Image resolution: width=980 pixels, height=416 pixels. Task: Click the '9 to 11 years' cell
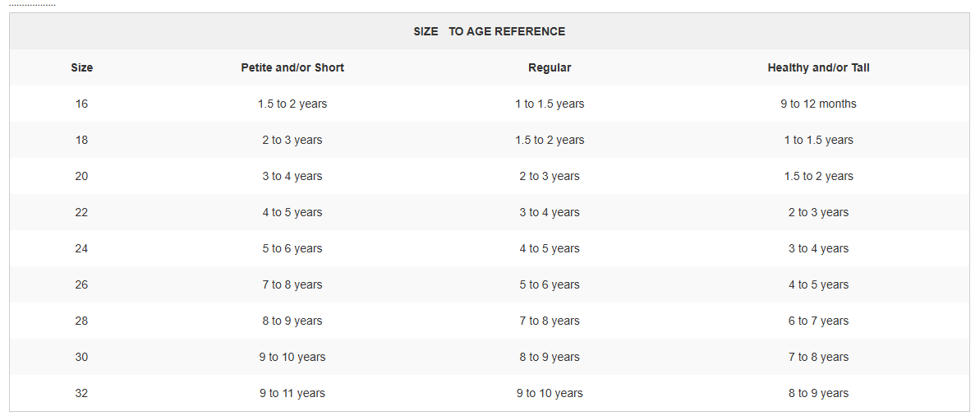coord(292,393)
